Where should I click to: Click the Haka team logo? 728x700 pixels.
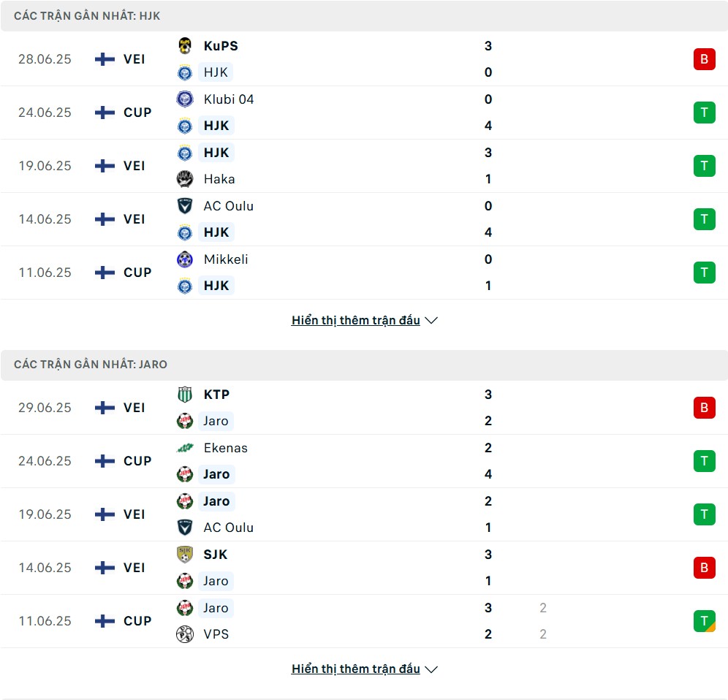[x=185, y=179]
